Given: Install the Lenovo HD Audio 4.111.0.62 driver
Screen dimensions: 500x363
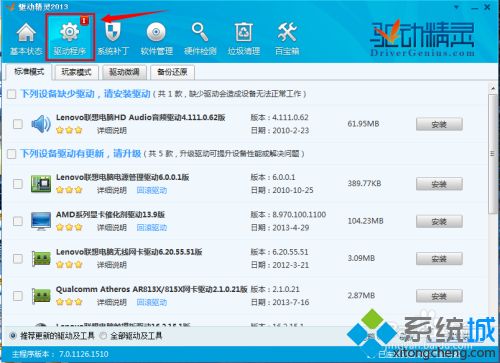Looking at the screenshot, I should pos(439,124).
